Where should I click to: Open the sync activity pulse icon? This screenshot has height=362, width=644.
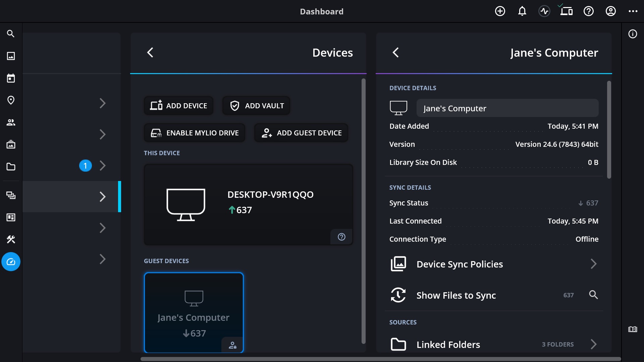(x=544, y=11)
